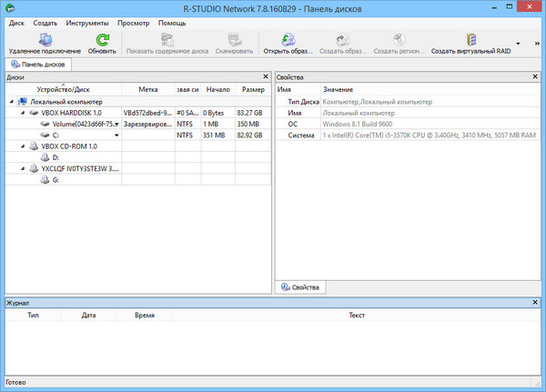Switch to the Панель дисков tab

[x=39, y=65]
